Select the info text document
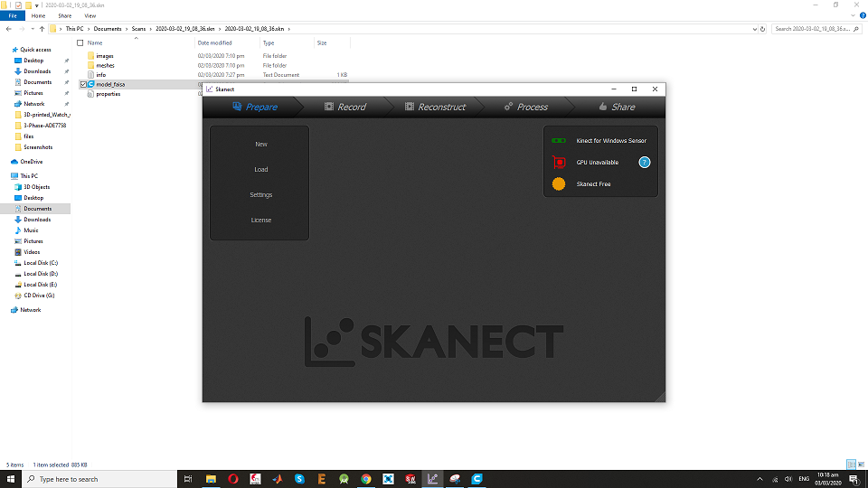Viewport: 868px width, 488px height. click(x=100, y=75)
